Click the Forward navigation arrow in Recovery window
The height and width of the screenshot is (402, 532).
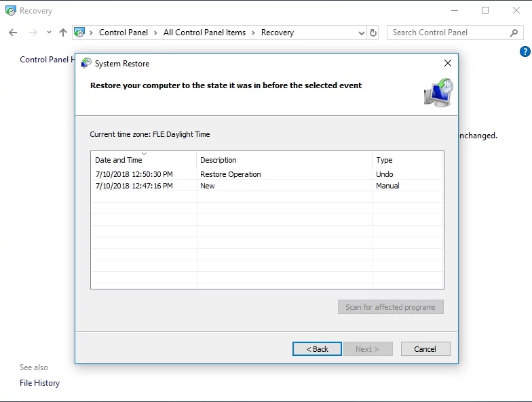tap(33, 33)
